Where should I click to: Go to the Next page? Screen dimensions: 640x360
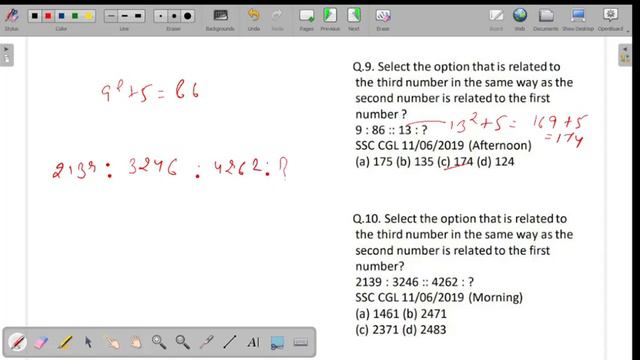click(x=354, y=20)
